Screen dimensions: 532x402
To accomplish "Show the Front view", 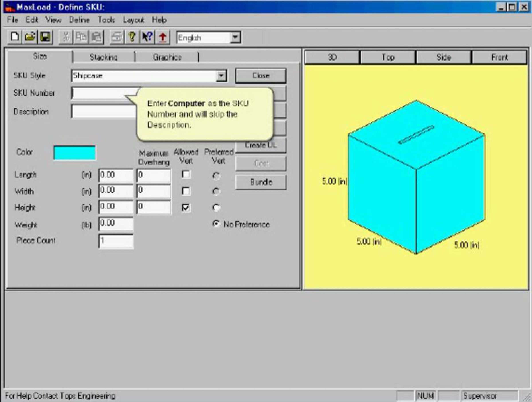I will 500,57.
